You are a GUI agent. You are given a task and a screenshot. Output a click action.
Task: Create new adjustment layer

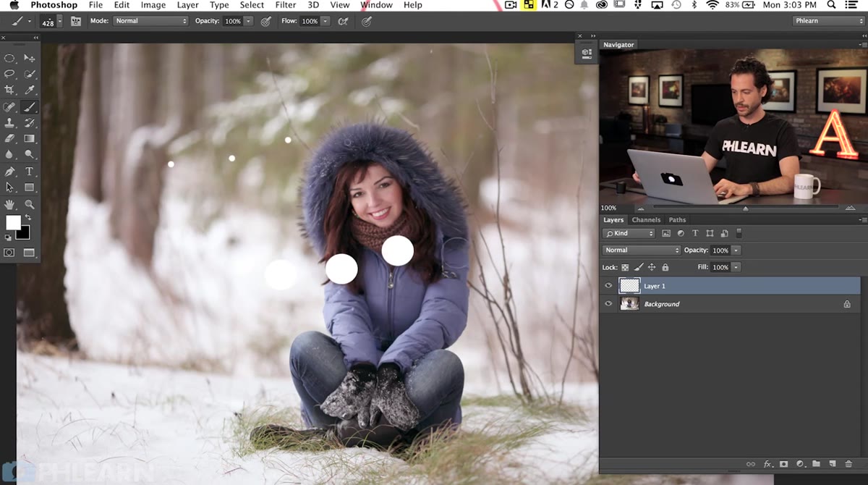(800, 464)
